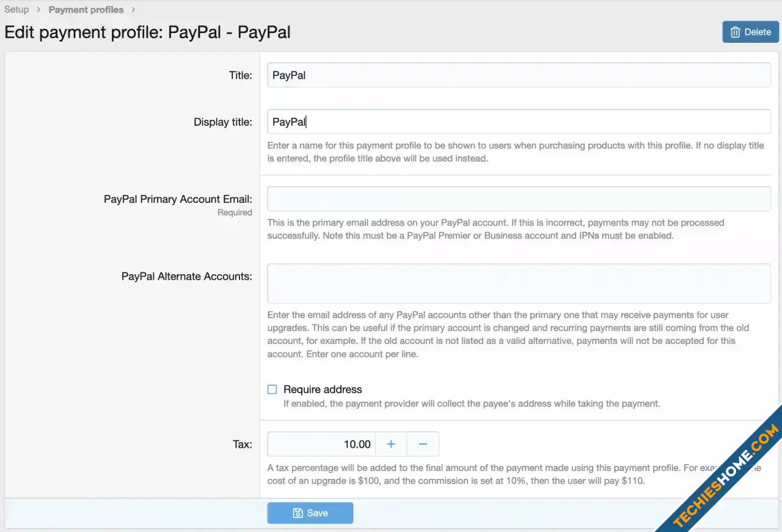This screenshot has width=782, height=532.
Task: Open the Payment profiles breadcrumb link
Action: [86, 9]
